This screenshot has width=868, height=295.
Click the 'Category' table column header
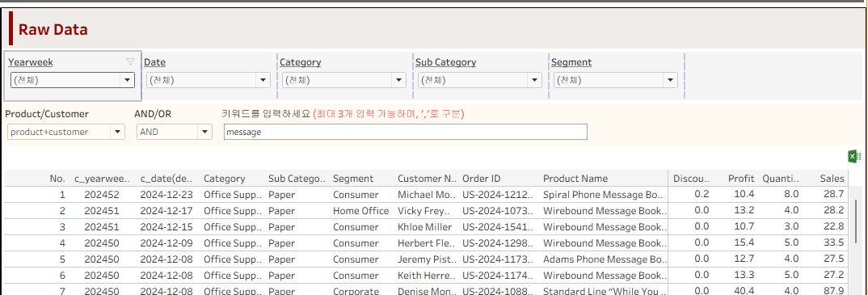(x=224, y=179)
